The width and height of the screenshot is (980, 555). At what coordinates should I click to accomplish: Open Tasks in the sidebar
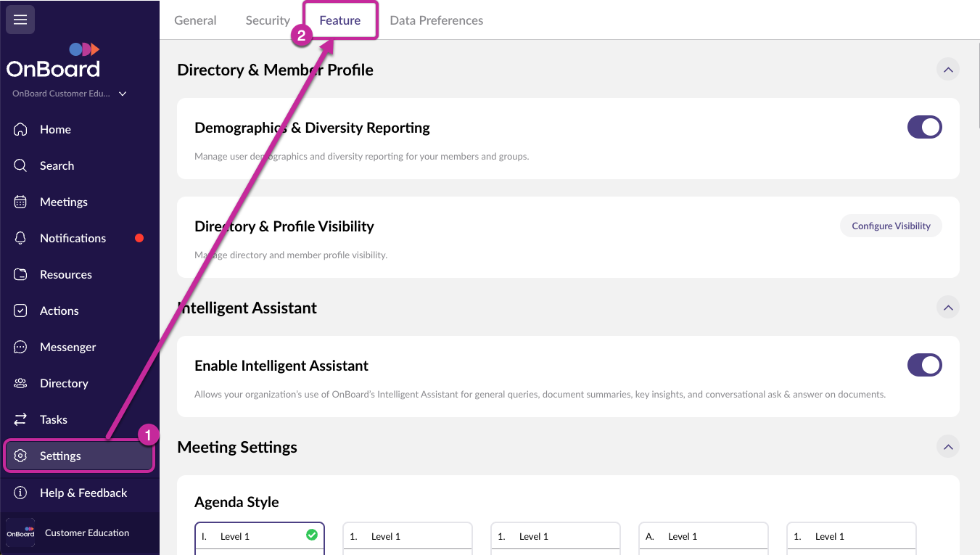[x=53, y=419]
